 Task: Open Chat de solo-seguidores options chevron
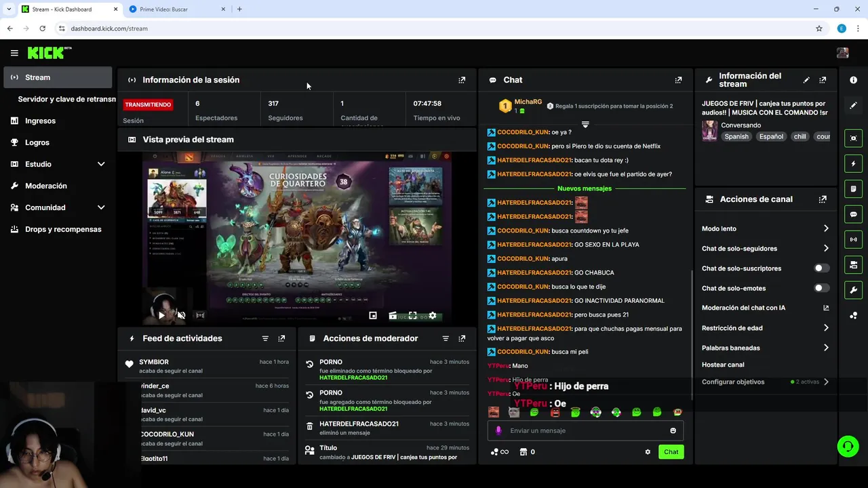(826, 249)
